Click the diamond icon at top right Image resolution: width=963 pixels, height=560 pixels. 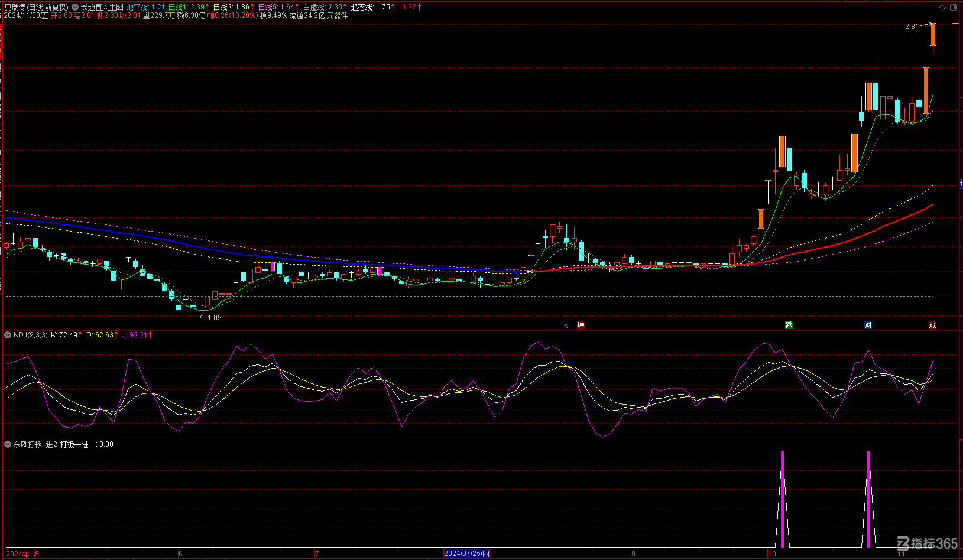pos(942,7)
